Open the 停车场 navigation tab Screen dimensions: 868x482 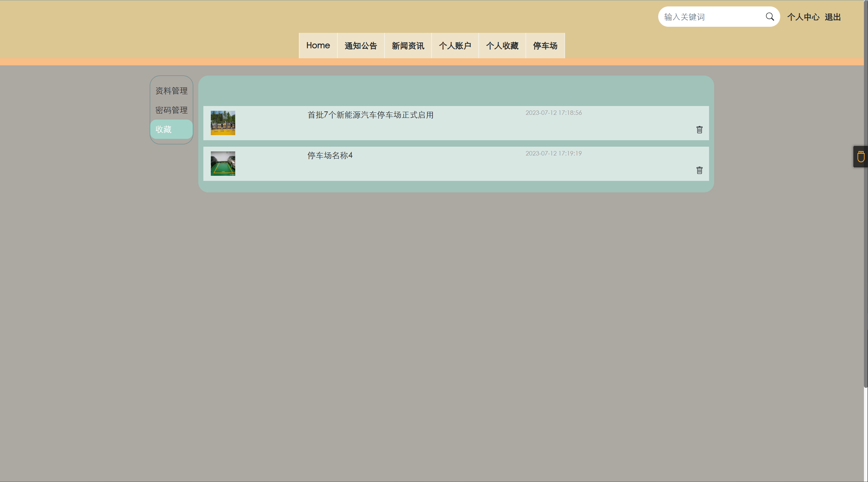click(x=545, y=46)
